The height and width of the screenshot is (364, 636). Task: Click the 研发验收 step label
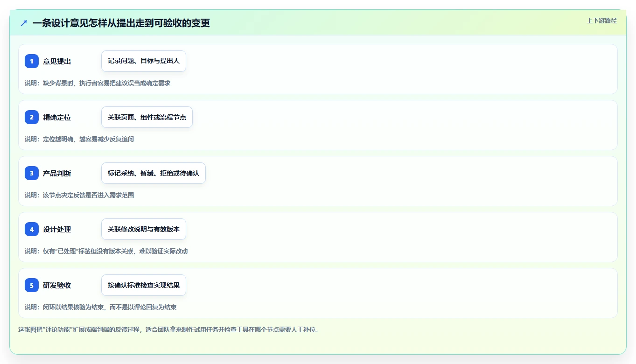click(57, 285)
